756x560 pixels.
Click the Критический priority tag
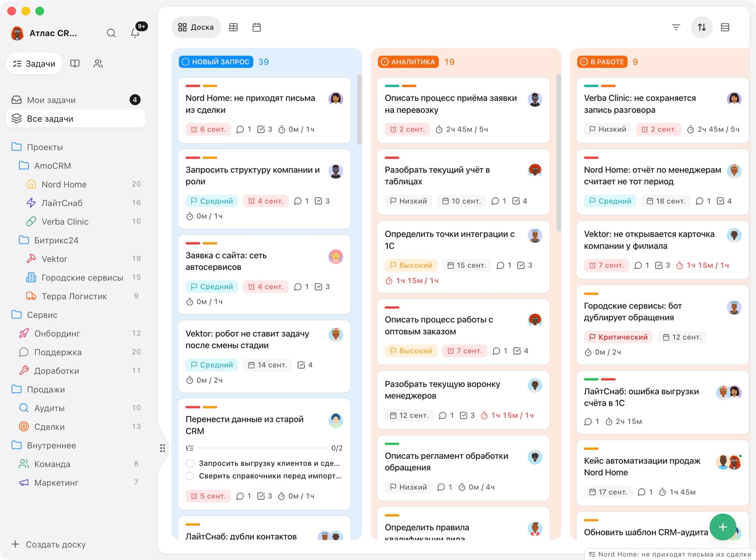[618, 337]
